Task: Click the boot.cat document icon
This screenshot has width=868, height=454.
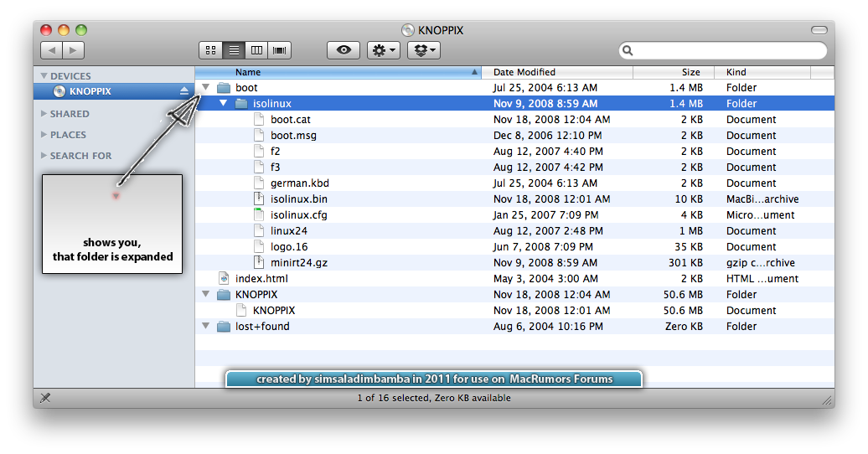Action: click(259, 119)
